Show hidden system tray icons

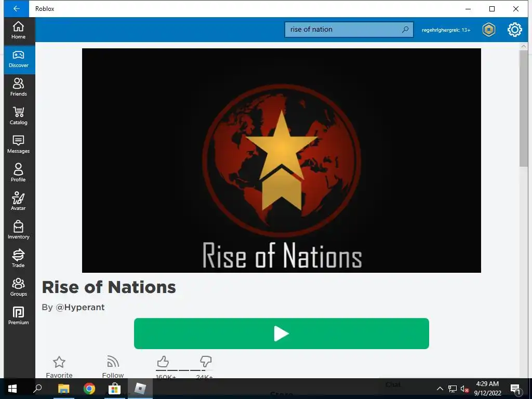click(x=440, y=389)
